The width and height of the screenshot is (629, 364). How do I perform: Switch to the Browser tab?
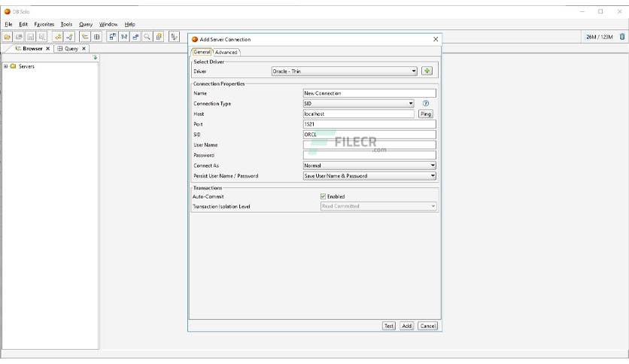[32, 48]
